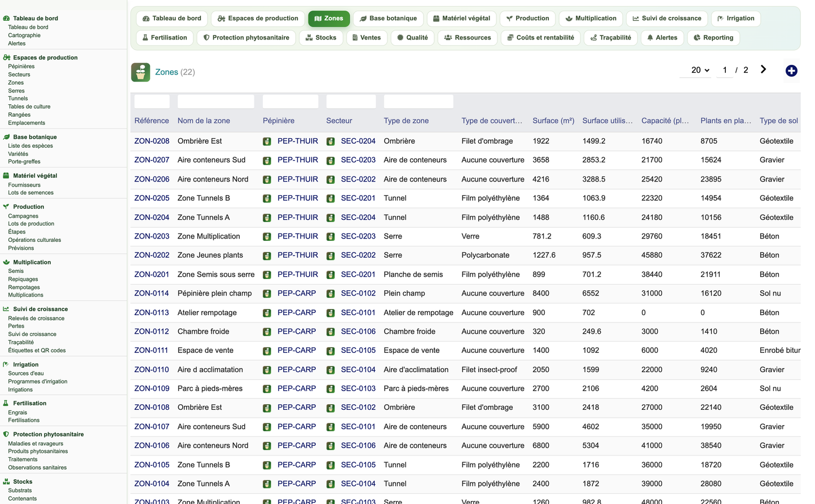Click 'Zone Jeunes plants' cell
The height and width of the screenshot is (504, 815).
[x=210, y=255]
